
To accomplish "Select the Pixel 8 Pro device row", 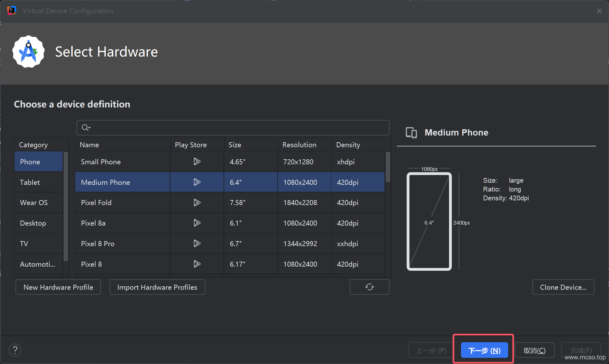I will point(230,244).
